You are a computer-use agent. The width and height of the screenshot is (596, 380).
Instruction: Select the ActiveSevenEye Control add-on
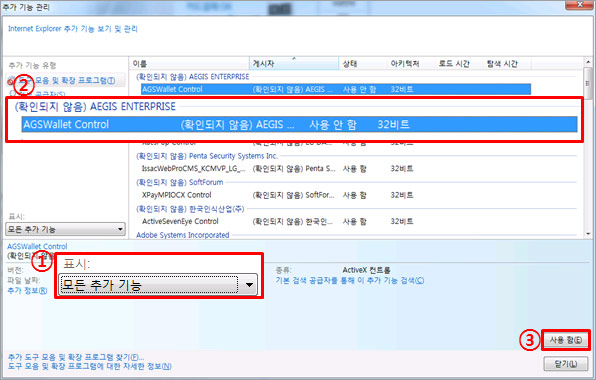point(336,221)
